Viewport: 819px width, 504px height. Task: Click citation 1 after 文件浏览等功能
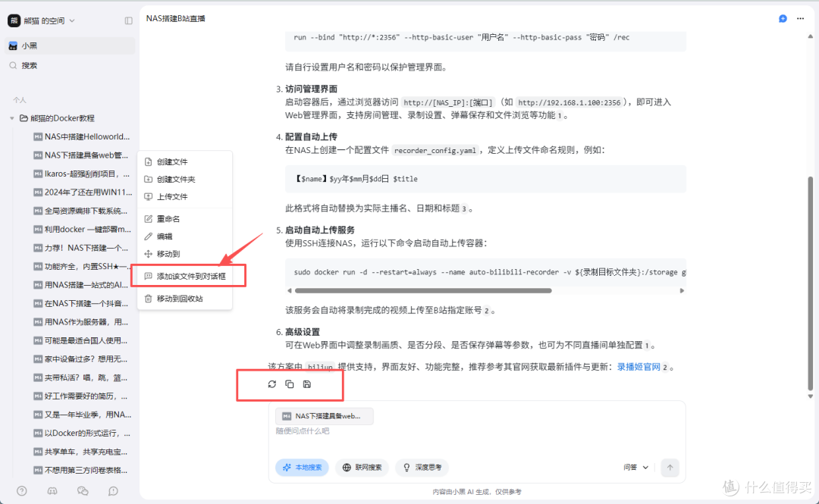560,116
